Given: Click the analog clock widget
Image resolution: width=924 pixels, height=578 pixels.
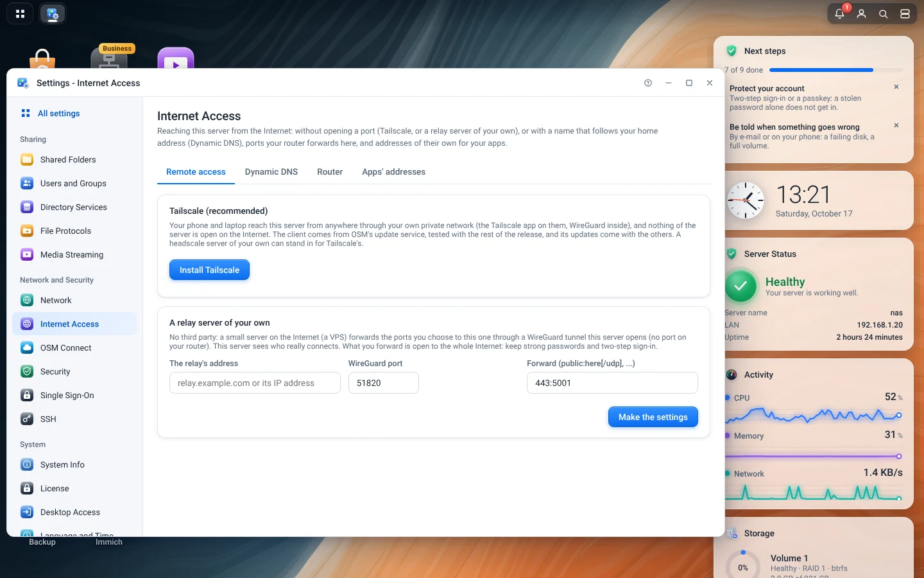Looking at the screenshot, I should 745,200.
